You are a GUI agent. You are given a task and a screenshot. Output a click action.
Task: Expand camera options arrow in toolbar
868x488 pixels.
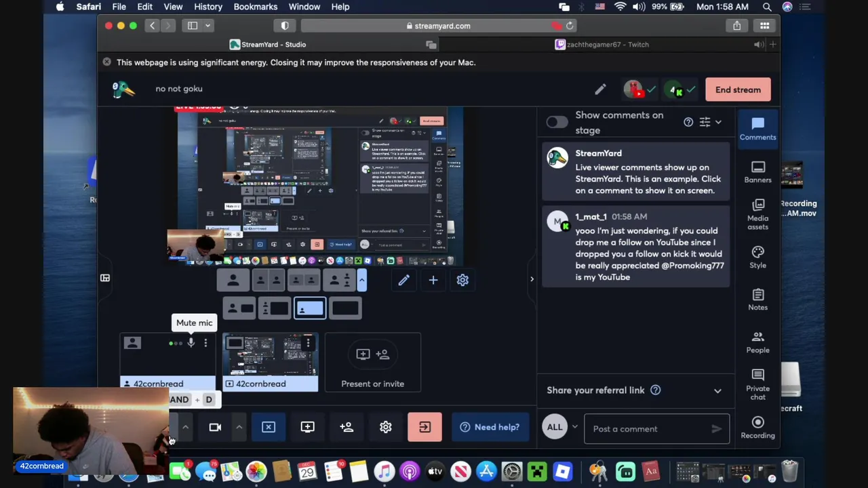click(239, 427)
